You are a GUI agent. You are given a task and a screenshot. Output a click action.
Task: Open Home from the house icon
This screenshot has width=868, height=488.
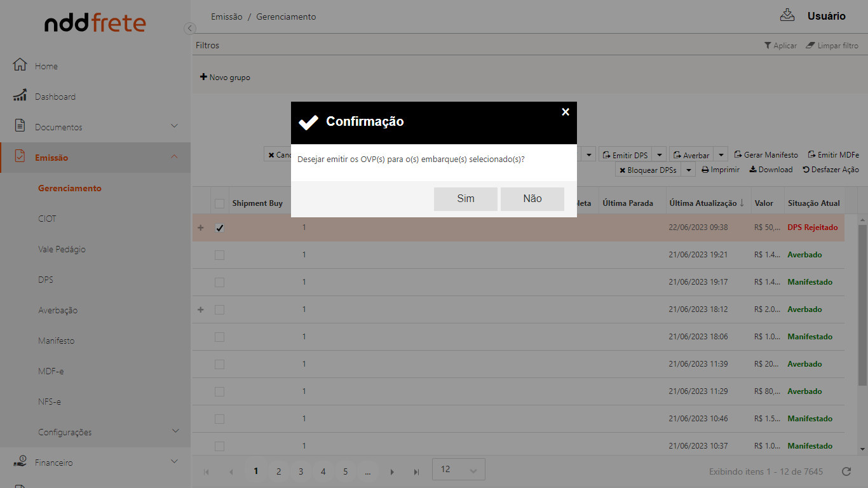point(20,65)
